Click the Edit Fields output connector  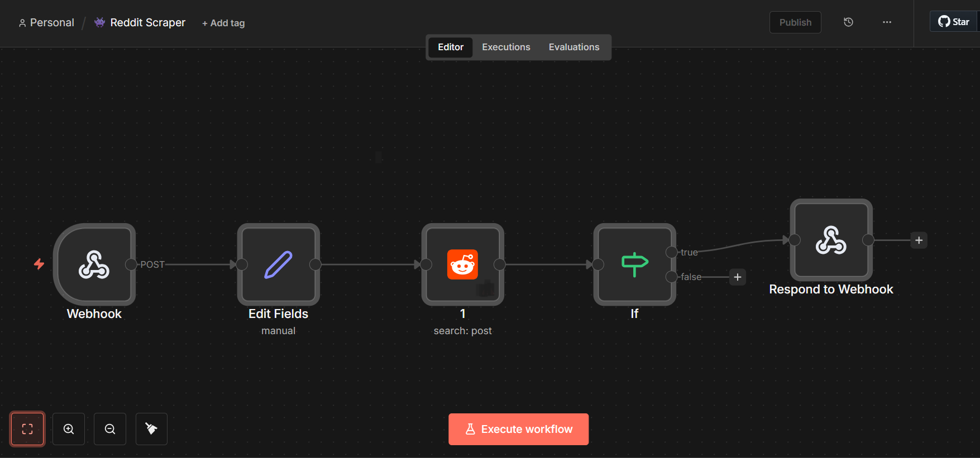coord(315,264)
